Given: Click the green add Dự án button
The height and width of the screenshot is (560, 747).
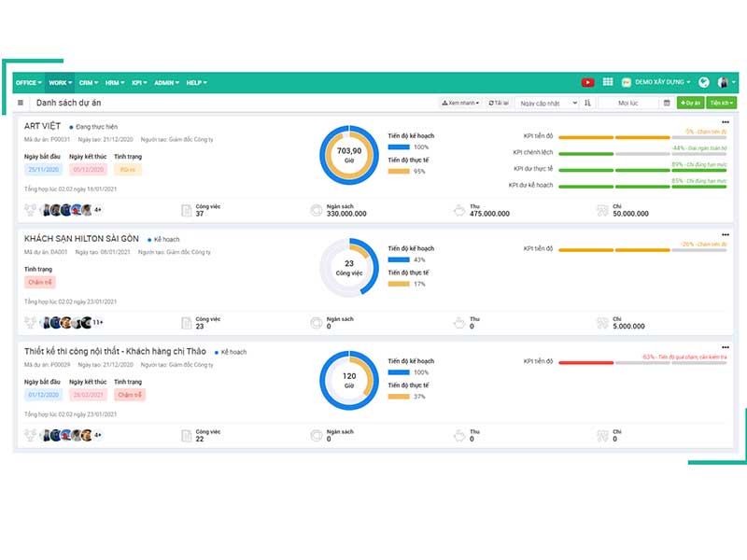Looking at the screenshot, I should [690, 103].
